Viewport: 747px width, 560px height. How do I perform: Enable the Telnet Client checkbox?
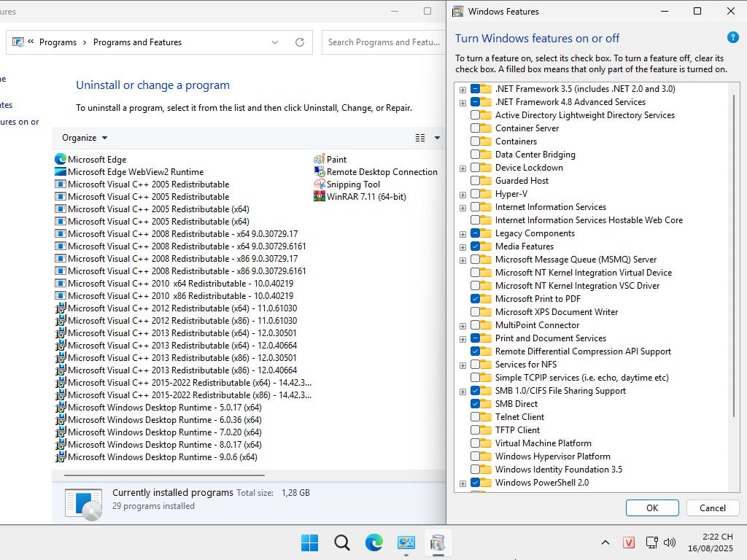click(475, 416)
